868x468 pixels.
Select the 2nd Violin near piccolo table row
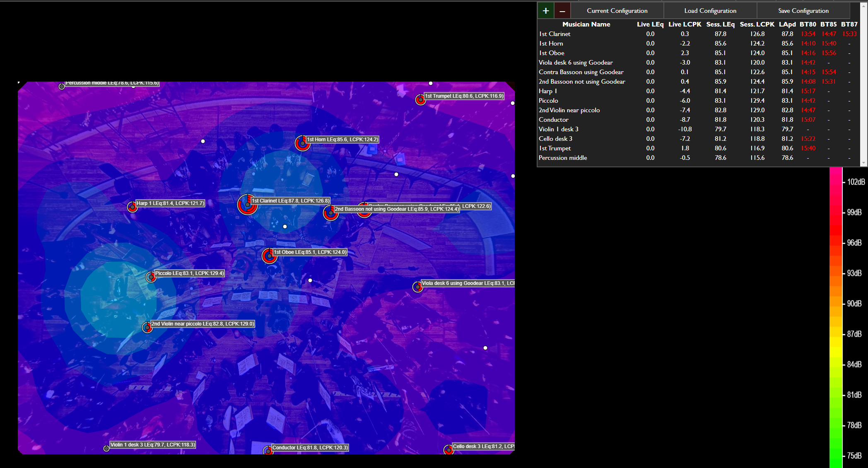(698, 110)
